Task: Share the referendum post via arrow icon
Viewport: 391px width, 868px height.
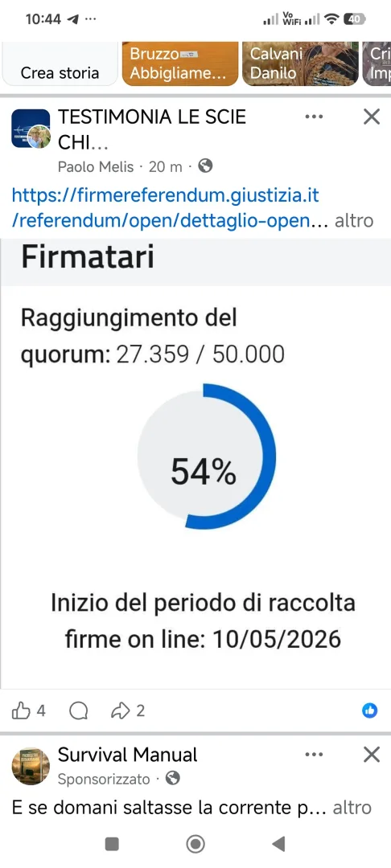Action: pyautogui.click(x=120, y=710)
